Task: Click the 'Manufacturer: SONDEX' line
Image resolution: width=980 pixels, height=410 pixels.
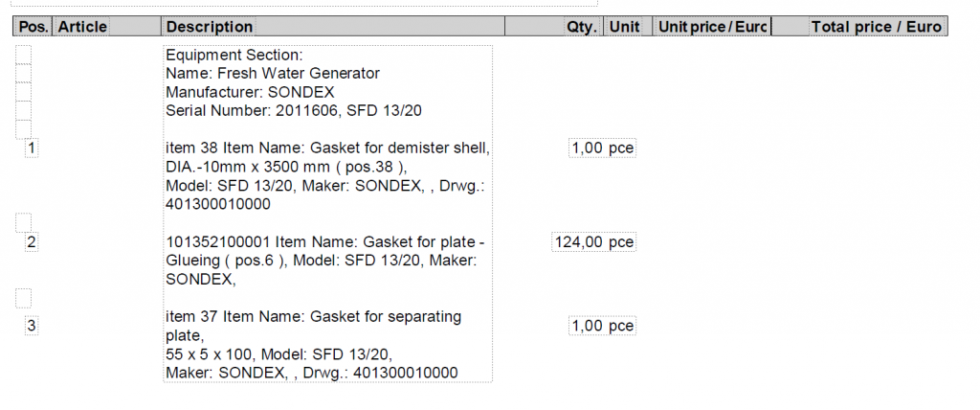Action: (250, 92)
